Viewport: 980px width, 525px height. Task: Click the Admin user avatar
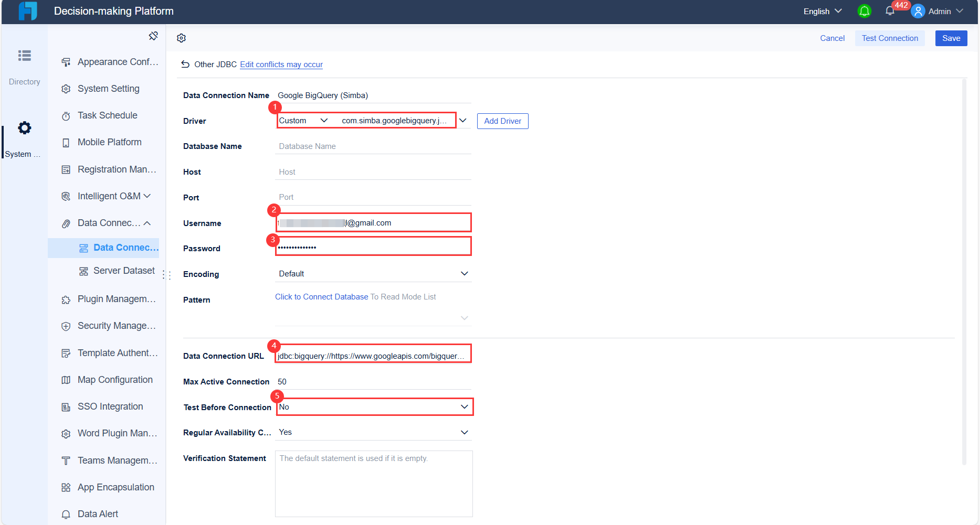coord(918,11)
